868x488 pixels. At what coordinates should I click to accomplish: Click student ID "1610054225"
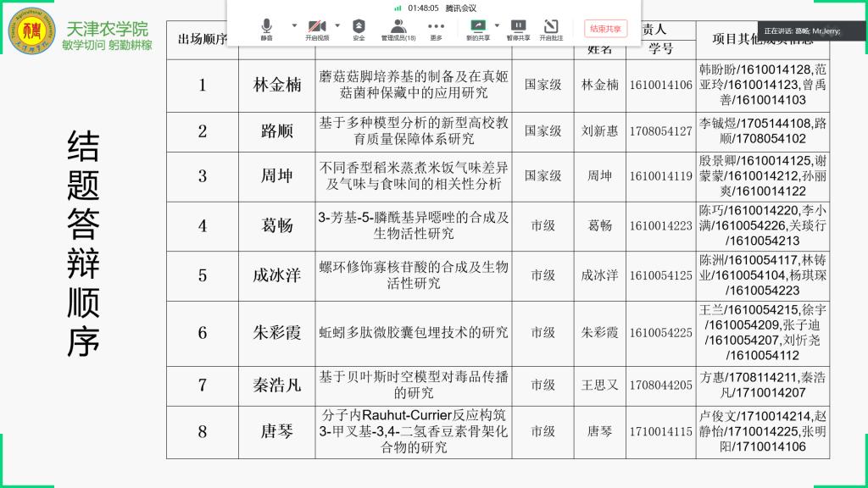[x=660, y=333]
